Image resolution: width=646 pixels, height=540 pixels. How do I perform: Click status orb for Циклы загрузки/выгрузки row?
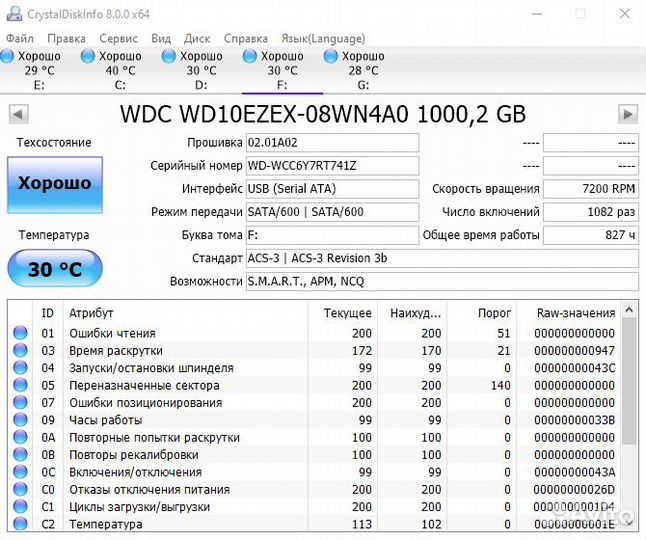click(20, 506)
